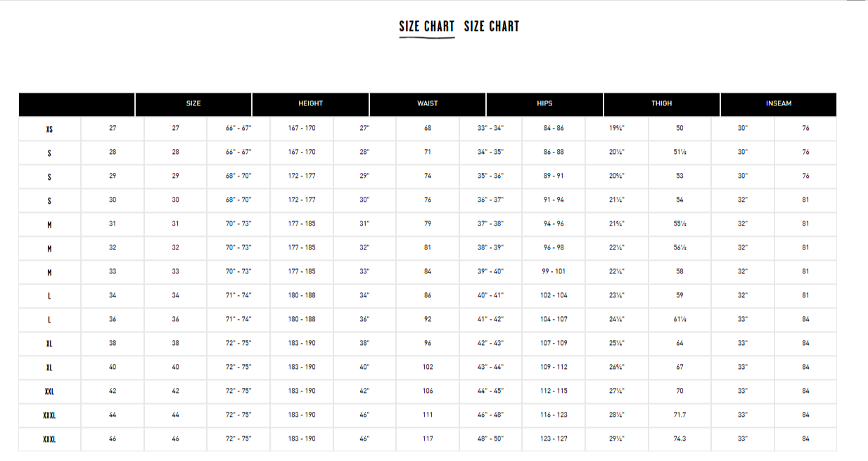Screen dimensions: 868x461
Task: Select the XS row label
Action: pyautogui.click(x=49, y=129)
